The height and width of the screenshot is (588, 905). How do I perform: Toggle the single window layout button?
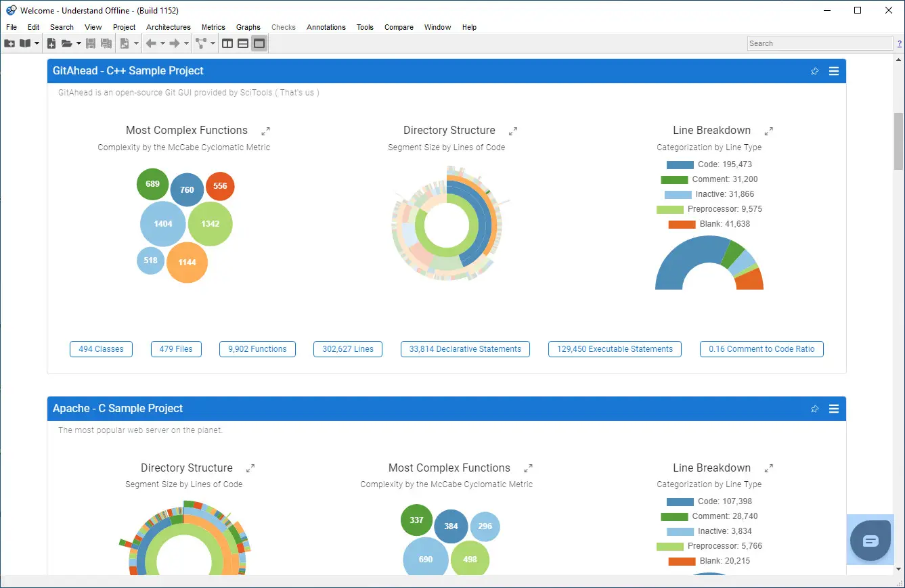click(x=259, y=43)
